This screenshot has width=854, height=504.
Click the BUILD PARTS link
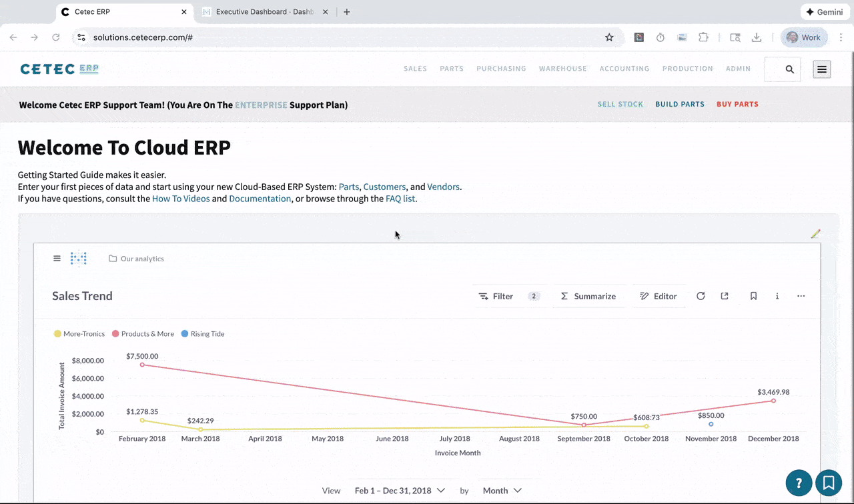coord(679,104)
